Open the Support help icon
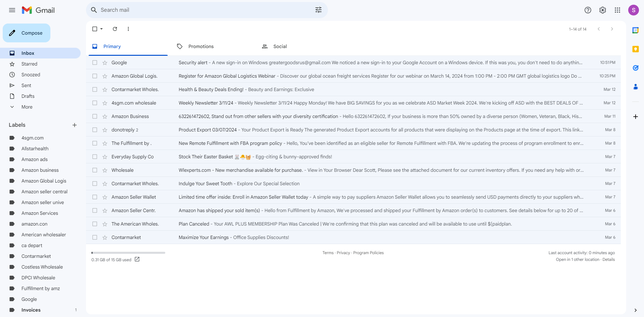 click(x=588, y=10)
